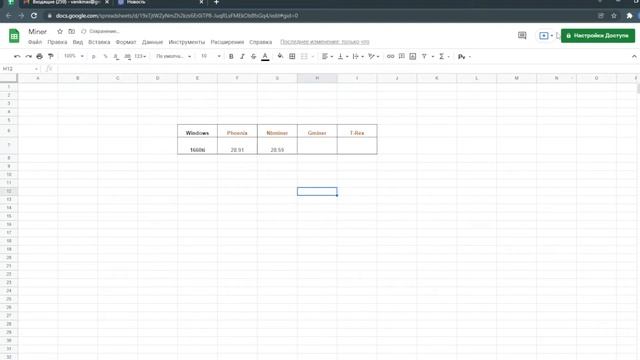640x360 pixels.
Task: Create a filter
Action: click(x=424, y=56)
